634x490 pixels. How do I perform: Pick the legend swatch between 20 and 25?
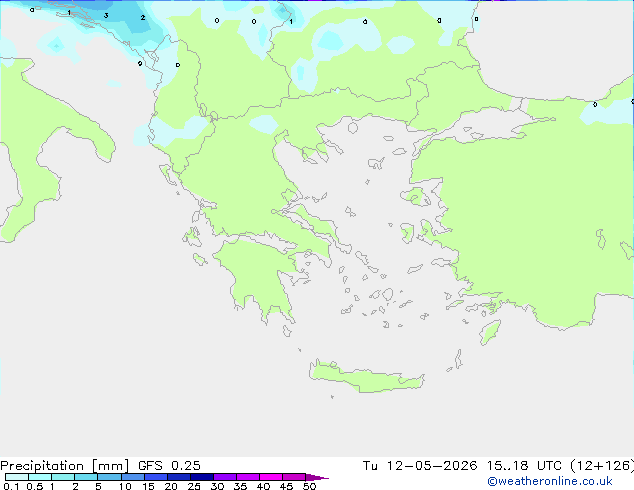[178, 477]
